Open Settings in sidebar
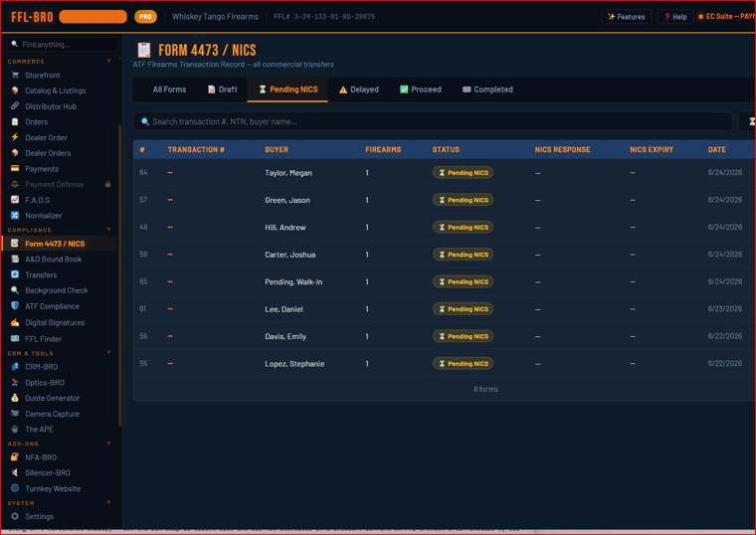 (x=39, y=517)
